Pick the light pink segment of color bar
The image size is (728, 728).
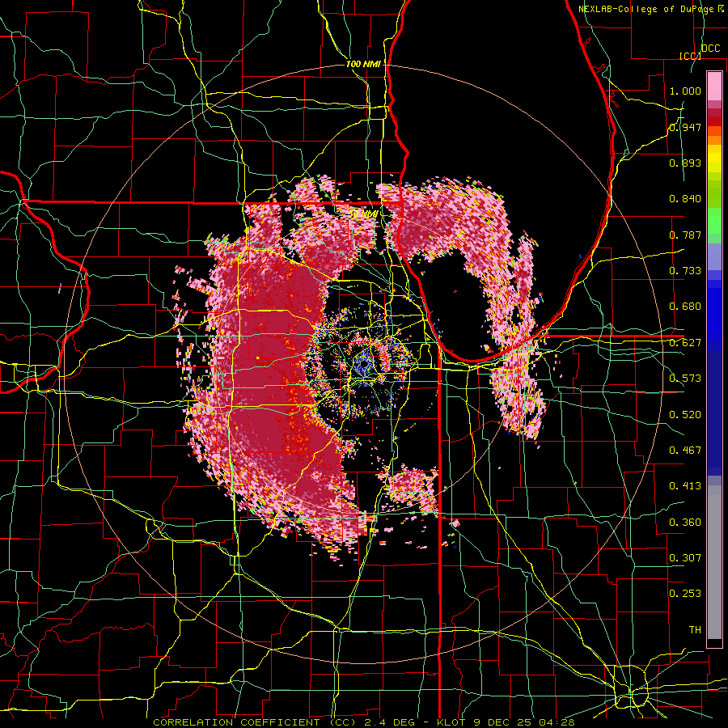[714, 86]
